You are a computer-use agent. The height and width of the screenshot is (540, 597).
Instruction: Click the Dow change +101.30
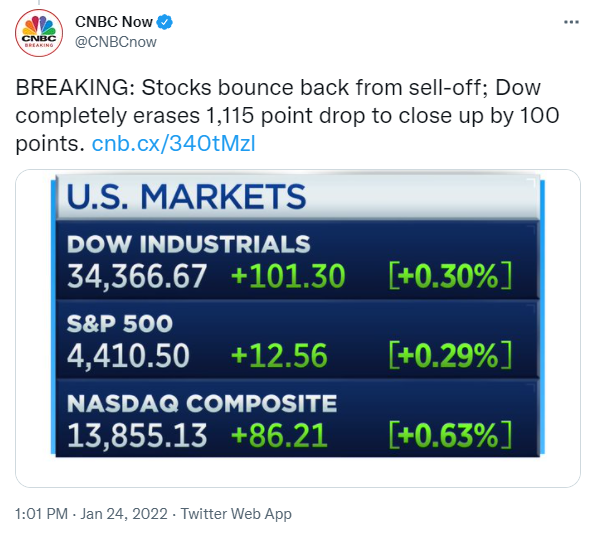tap(288, 276)
